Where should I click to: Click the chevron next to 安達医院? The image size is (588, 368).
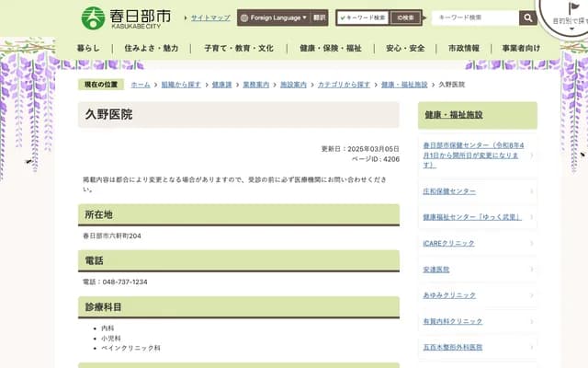[531, 270]
